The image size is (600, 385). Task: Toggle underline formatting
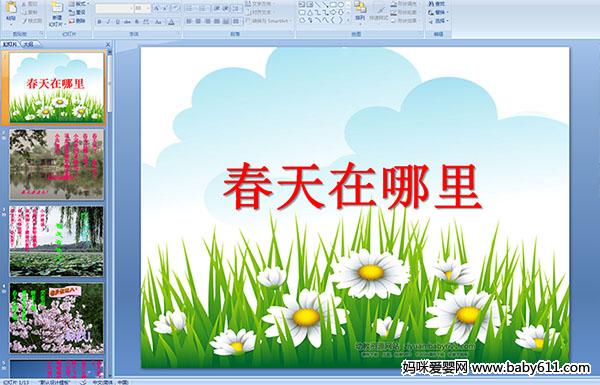(x=117, y=22)
